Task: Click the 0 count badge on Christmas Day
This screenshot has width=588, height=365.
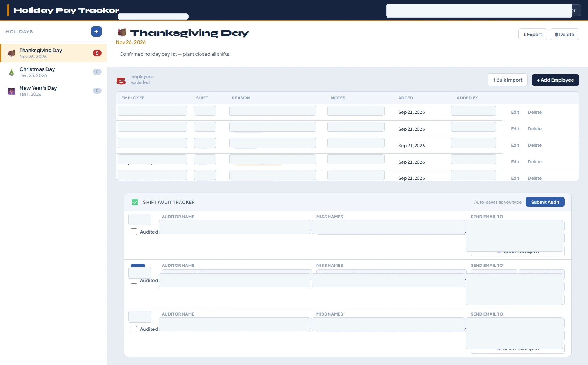Action: (x=97, y=72)
